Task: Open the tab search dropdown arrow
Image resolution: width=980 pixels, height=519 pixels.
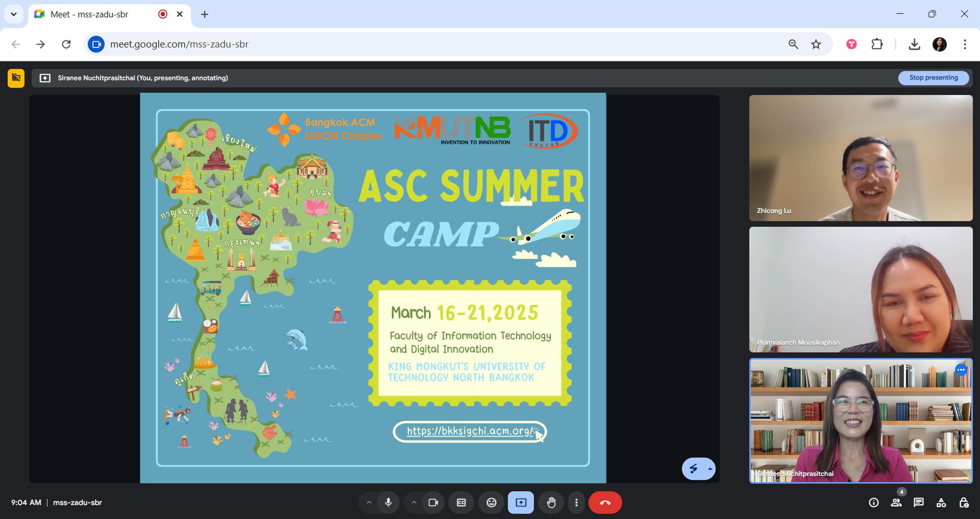Action: tap(13, 14)
